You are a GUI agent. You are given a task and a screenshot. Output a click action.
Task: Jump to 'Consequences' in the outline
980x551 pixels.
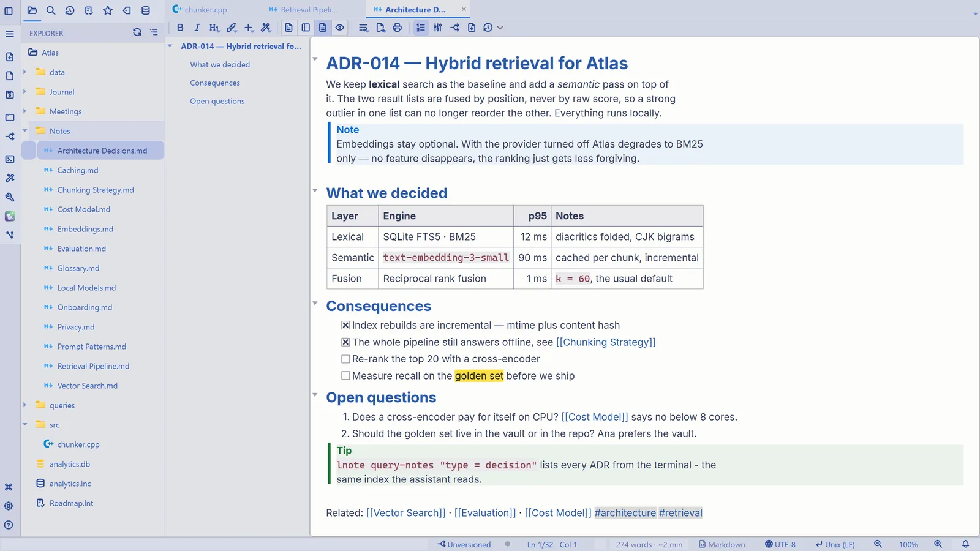pyautogui.click(x=215, y=83)
